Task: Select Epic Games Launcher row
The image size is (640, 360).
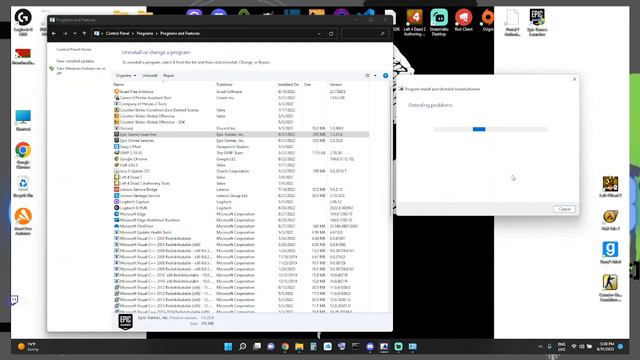Action: (241, 134)
